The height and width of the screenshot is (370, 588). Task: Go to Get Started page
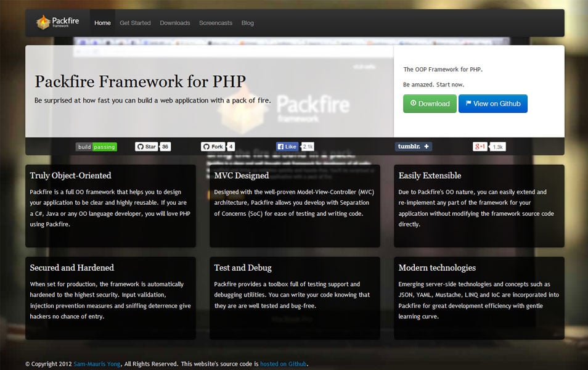[135, 23]
